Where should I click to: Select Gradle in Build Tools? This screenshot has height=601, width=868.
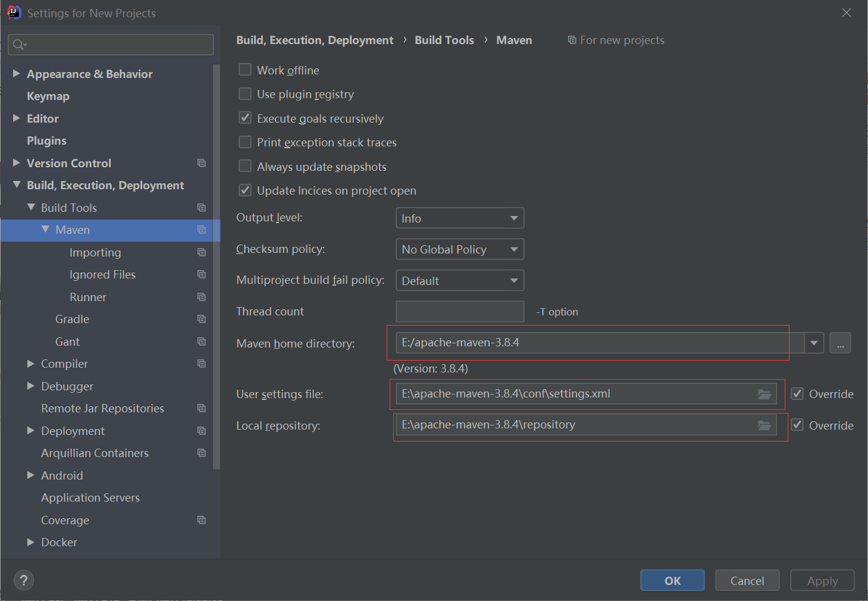pos(72,319)
